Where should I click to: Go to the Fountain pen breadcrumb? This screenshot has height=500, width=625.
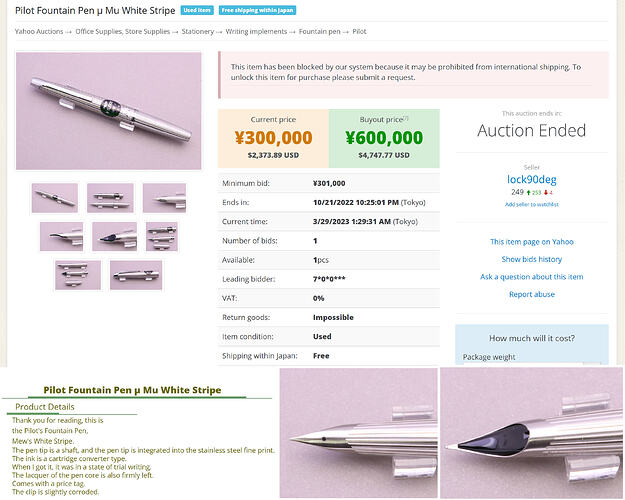320,31
